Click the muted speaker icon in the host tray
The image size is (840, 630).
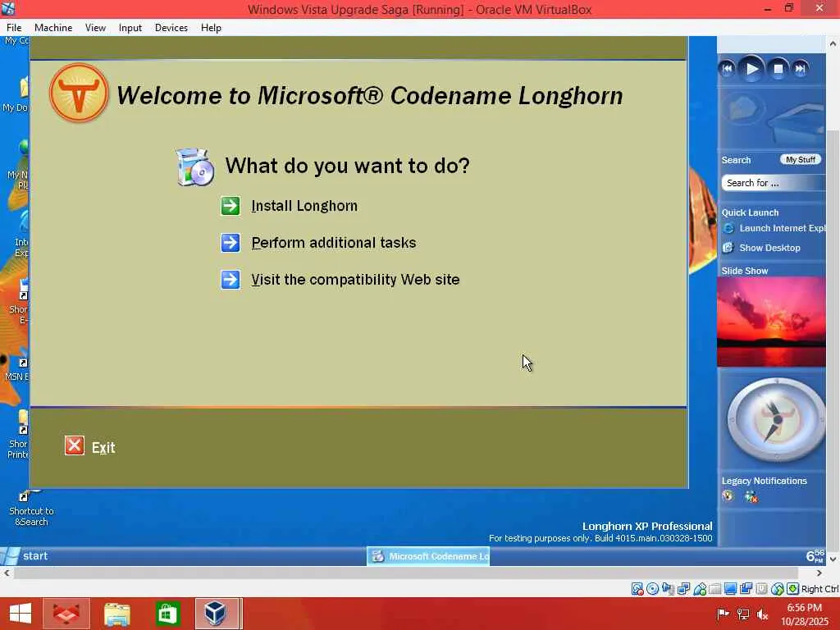pyautogui.click(x=762, y=614)
